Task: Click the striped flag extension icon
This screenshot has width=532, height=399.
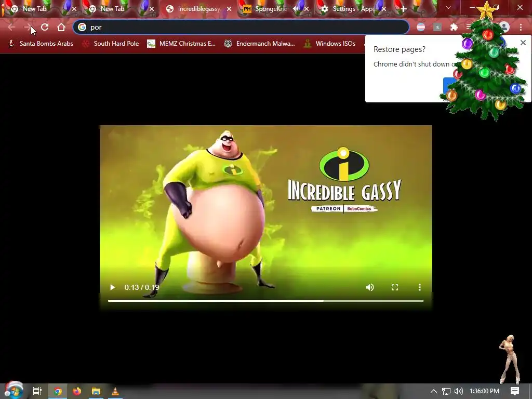Action: [x=421, y=27]
